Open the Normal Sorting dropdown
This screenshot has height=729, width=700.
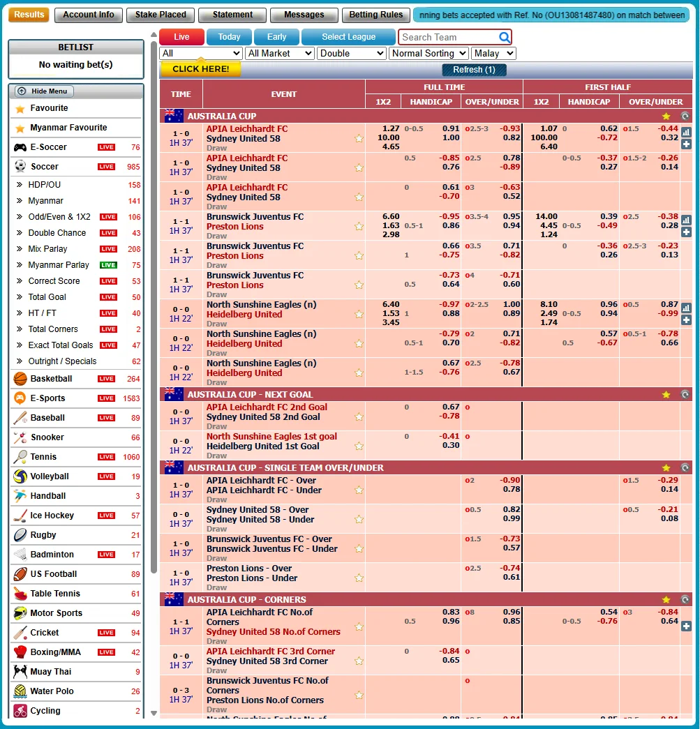[x=429, y=54]
